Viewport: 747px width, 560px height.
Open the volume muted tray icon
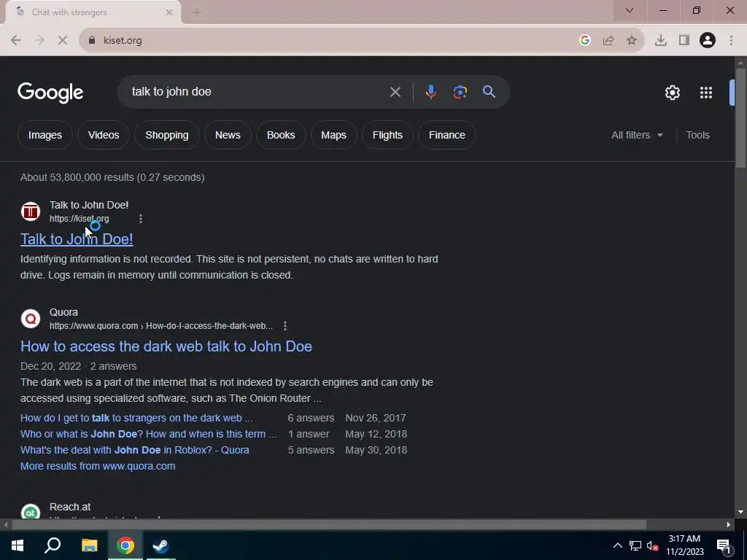click(x=653, y=545)
